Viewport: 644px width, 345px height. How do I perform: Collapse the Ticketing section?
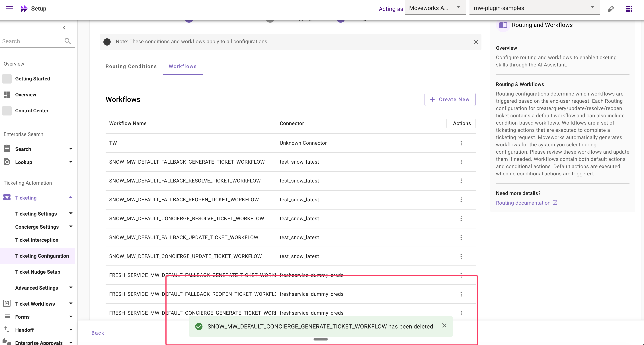coord(71,197)
